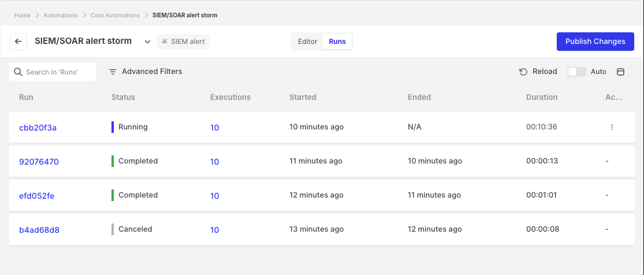Click the Executions column header
This screenshot has height=275, width=644.
(x=230, y=98)
